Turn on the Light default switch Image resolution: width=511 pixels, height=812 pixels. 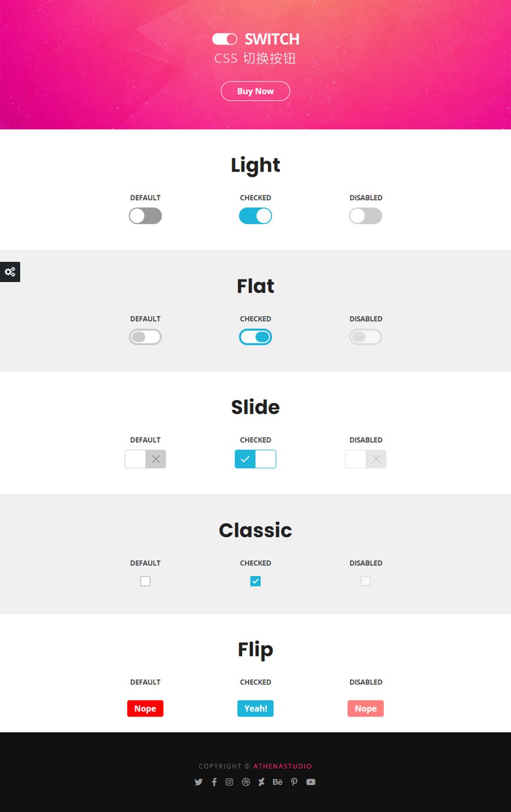145,216
